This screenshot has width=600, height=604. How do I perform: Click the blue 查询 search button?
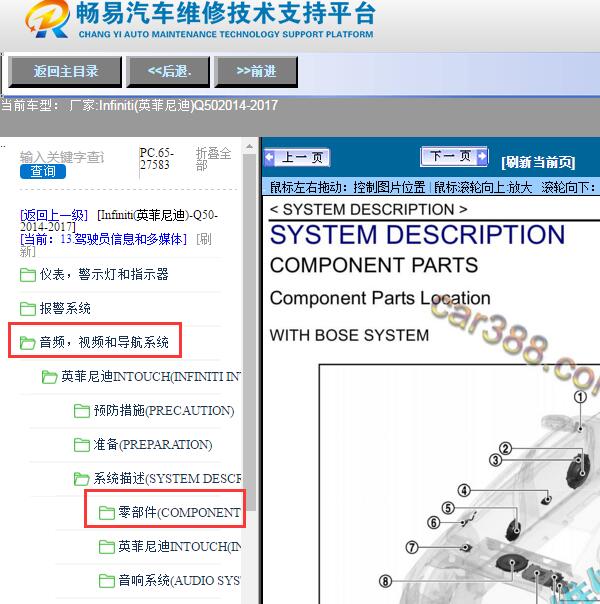pyautogui.click(x=43, y=171)
